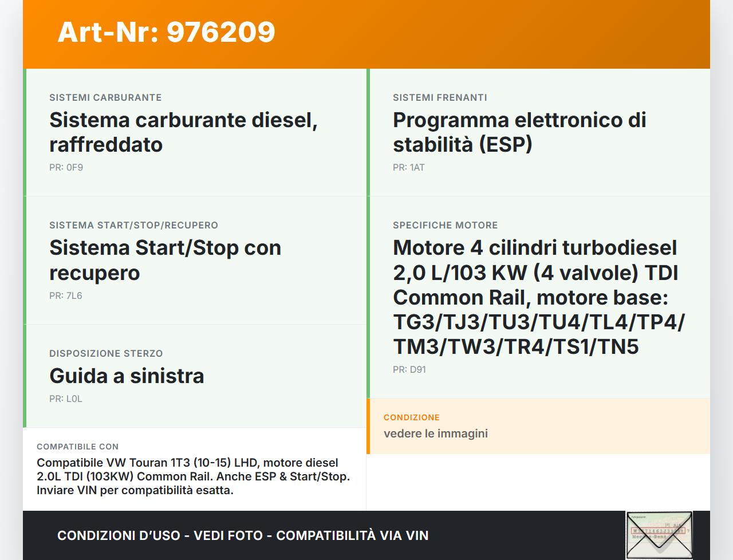Image resolution: width=733 pixels, height=560 pixels.
Task: Click the orange "CONDIZIONE" label
Action: pos(412,418)
